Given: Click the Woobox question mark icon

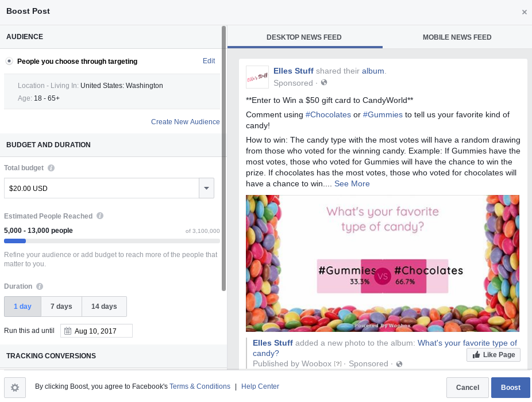Looking at the screenshot, I should coord(338,364).
